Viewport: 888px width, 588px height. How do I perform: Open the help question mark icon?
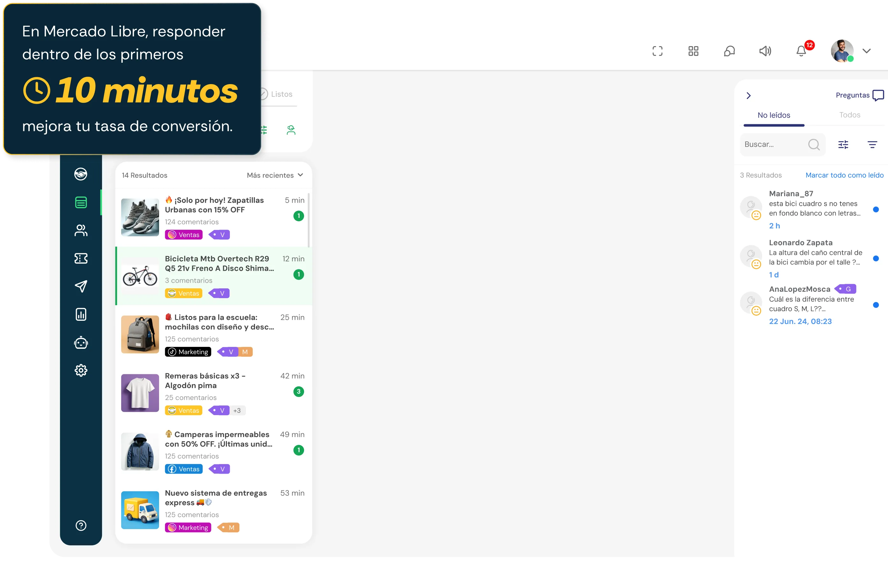[81, 526]
